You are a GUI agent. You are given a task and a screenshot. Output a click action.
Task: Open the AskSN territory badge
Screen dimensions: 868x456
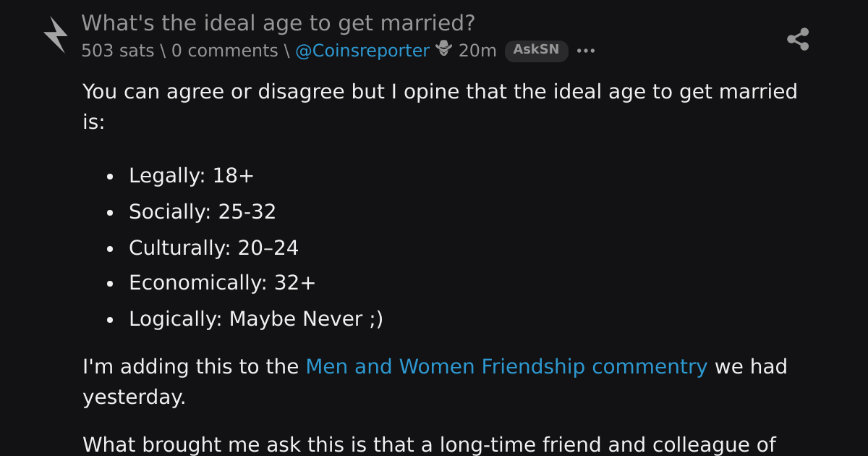coord(536,50)
